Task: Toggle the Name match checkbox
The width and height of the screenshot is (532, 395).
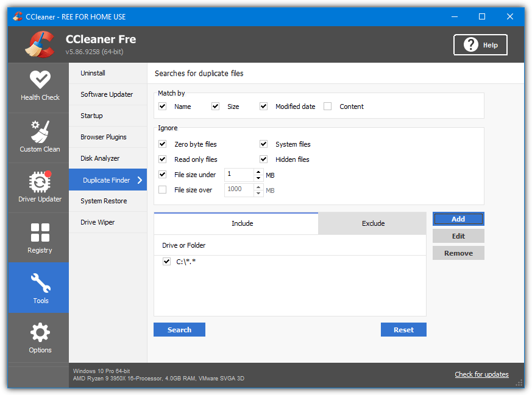Action: (x=163, y=107)
